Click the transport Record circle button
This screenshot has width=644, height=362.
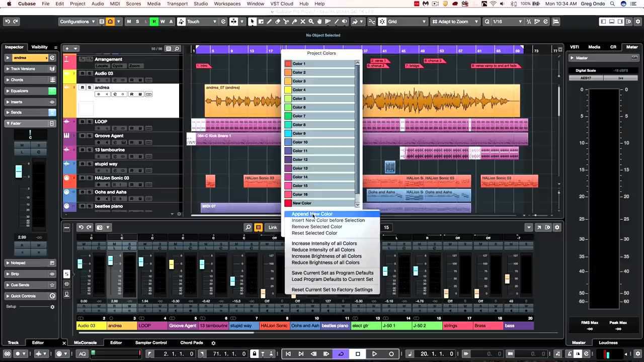391,354
